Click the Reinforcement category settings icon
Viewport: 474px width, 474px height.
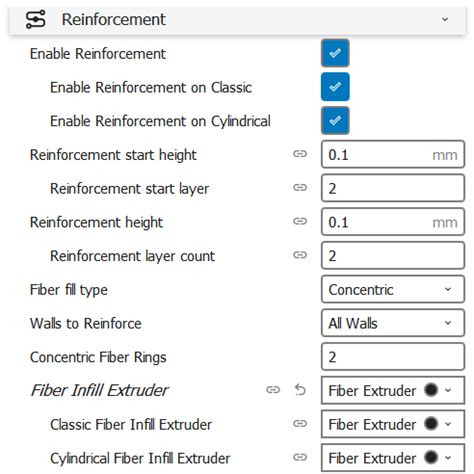coord(36,19)
